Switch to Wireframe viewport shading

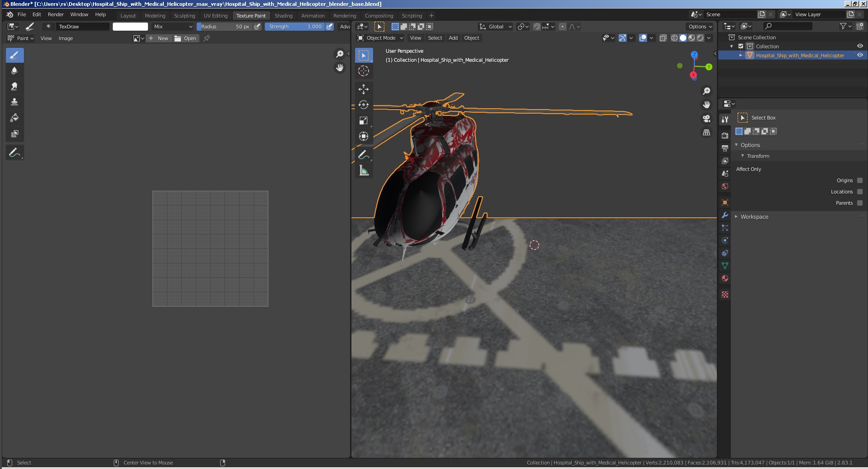coord(674,38)
